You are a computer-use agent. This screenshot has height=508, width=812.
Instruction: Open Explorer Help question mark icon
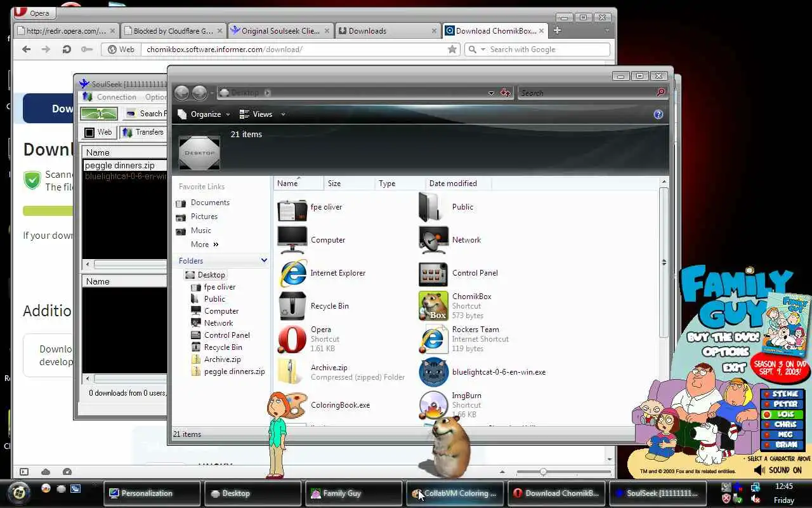(x=658, y=114)
